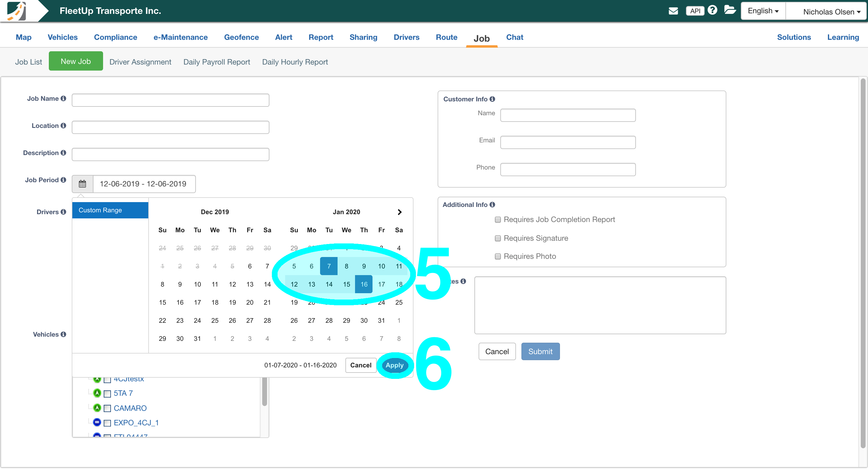Click the Notes text area

click(x=600, y=305)
